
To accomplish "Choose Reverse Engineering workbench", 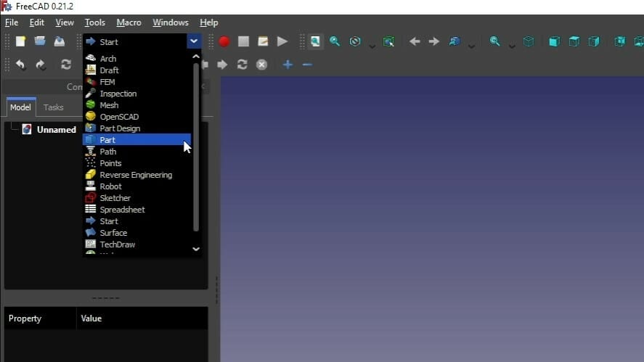I will 137,175.
